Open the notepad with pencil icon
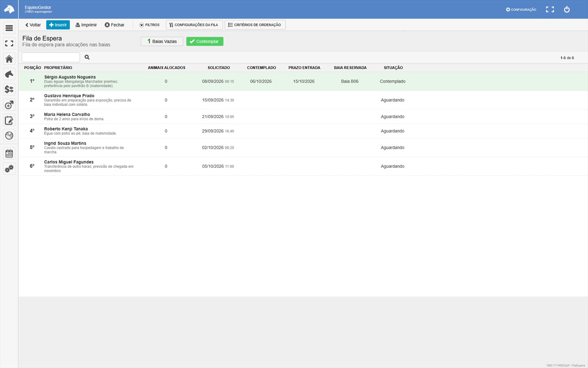 (9, 120)
